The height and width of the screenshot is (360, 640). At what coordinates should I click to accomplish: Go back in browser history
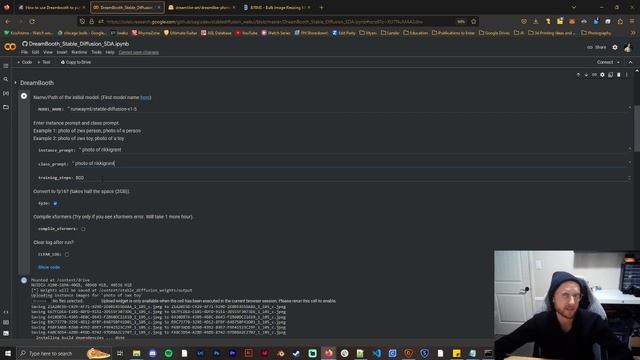point(8,21)
